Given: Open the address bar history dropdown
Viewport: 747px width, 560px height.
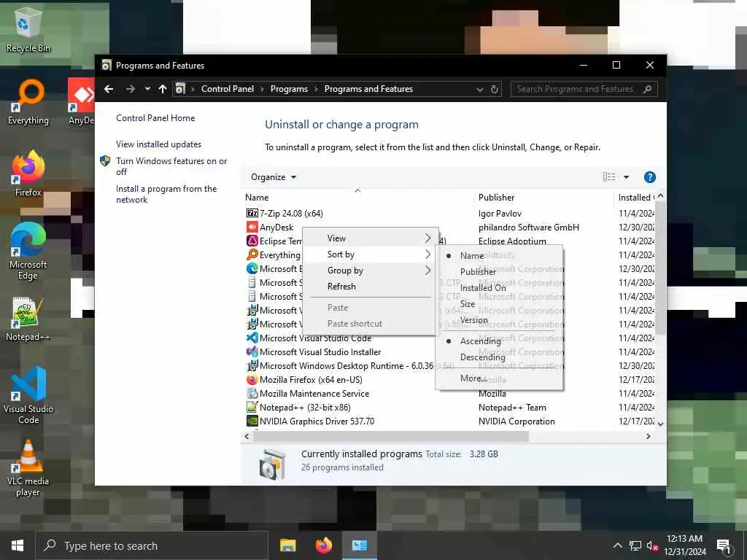Looking at the screenshot, I should click(480, 90).
